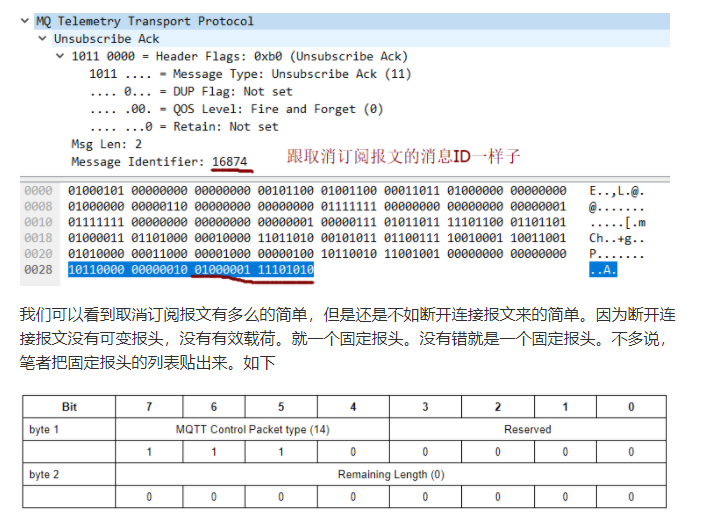
Task: Click table header cell '7'
Action: [x=149, y=407]
